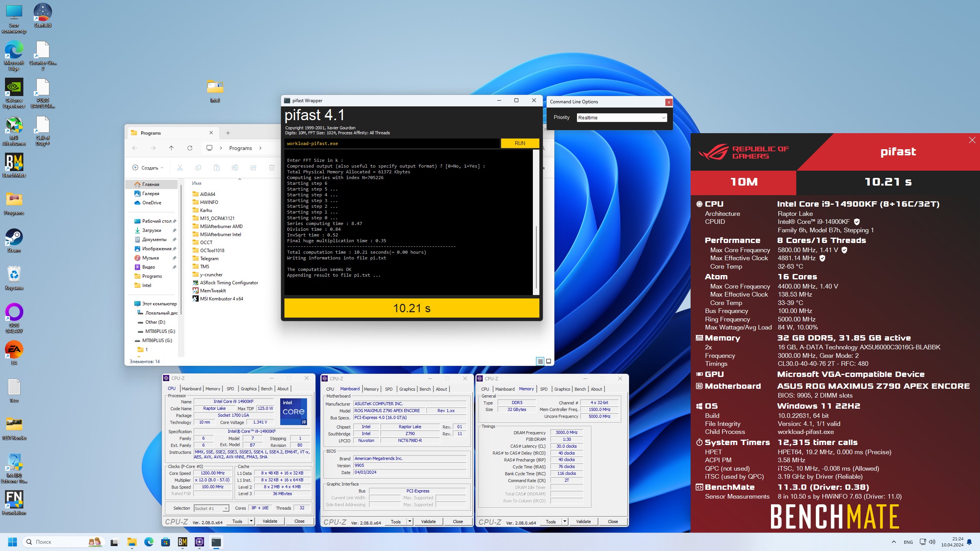Select Graphics tab in Memory CPU-Z window
This screenshot has width=980, height=551.
[562, 389]
